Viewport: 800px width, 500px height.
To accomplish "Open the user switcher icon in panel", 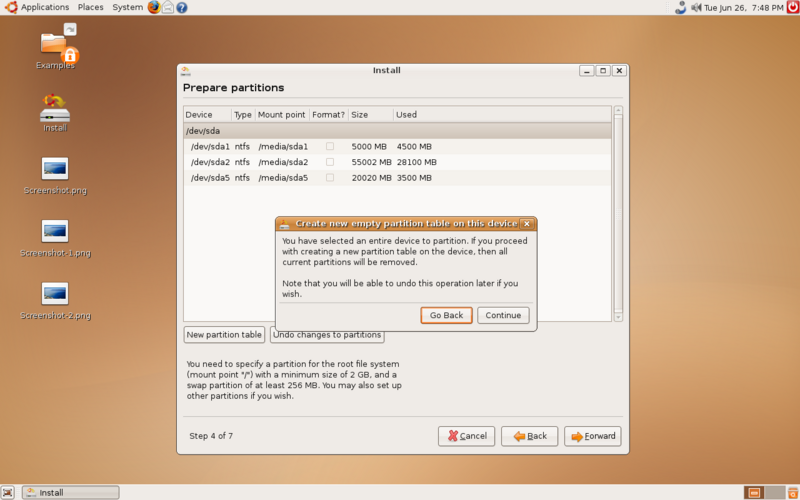I will (680, 7).
